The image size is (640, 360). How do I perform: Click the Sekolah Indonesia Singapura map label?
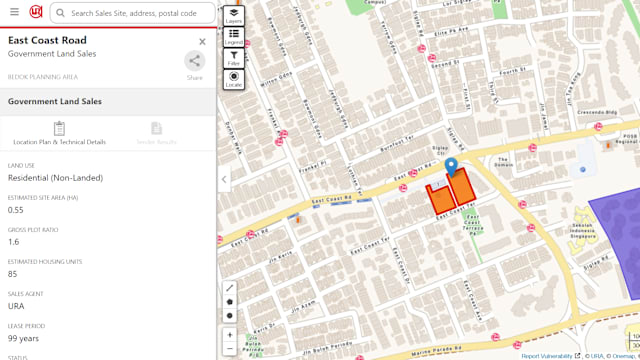(x=582, y=231)
